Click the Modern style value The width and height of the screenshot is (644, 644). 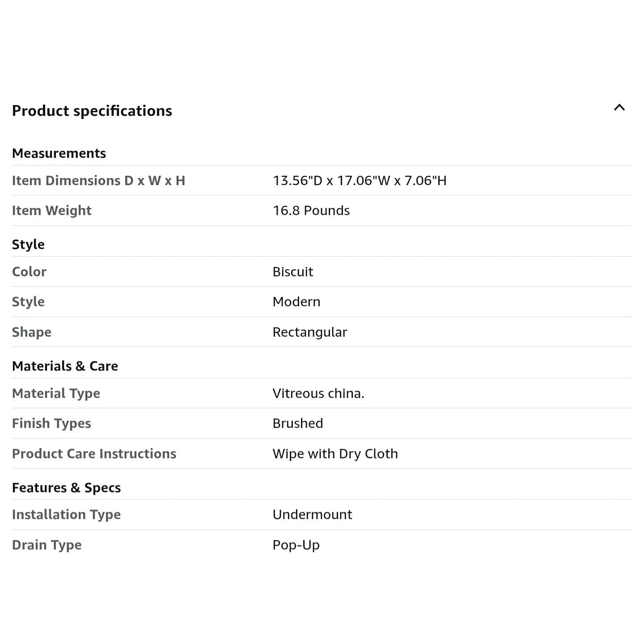[x=297, y=302]
